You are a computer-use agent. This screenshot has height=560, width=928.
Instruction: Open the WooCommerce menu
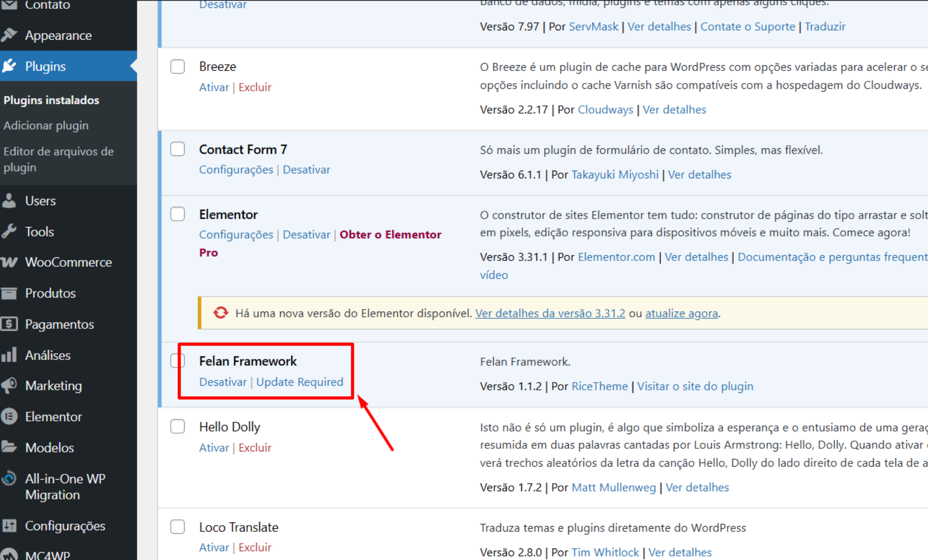[68, 262]
